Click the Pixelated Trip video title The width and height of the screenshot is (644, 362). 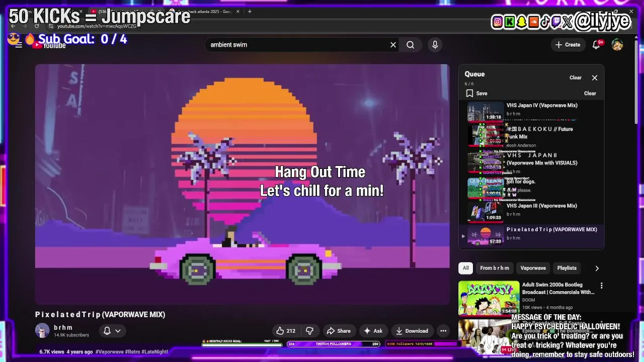click(100, 314)
